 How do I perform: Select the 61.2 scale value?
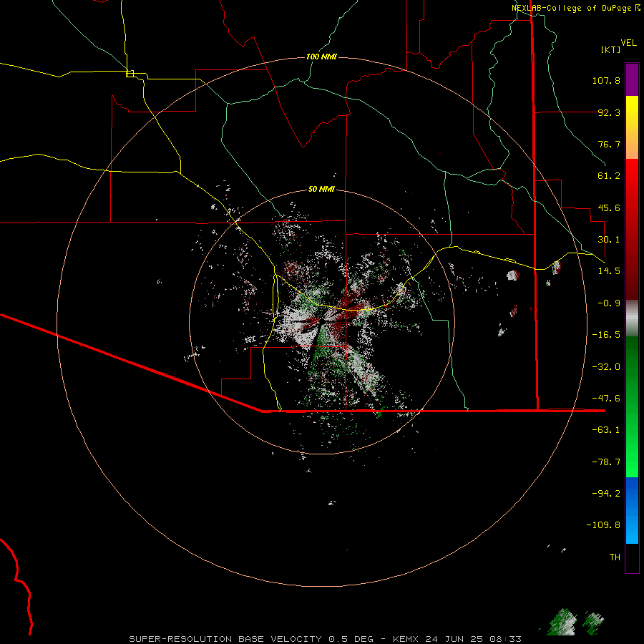click(x=609, y=176)
